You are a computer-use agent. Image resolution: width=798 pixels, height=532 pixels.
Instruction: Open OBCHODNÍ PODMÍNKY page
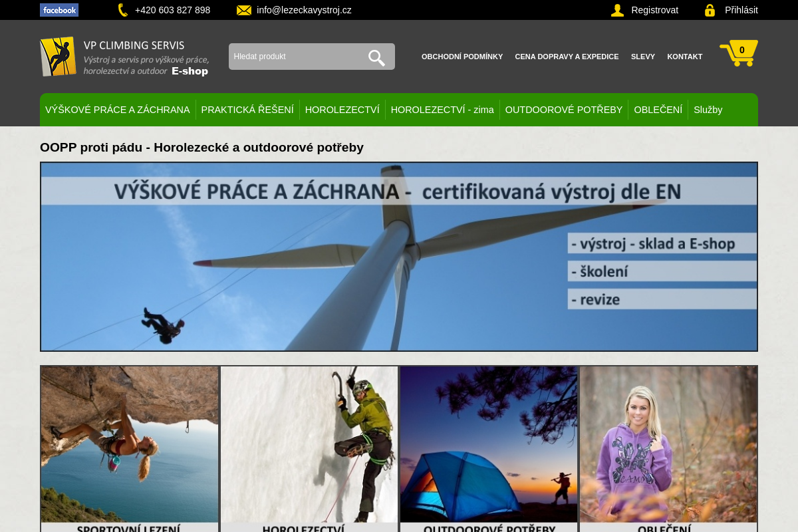click(462, 57)
